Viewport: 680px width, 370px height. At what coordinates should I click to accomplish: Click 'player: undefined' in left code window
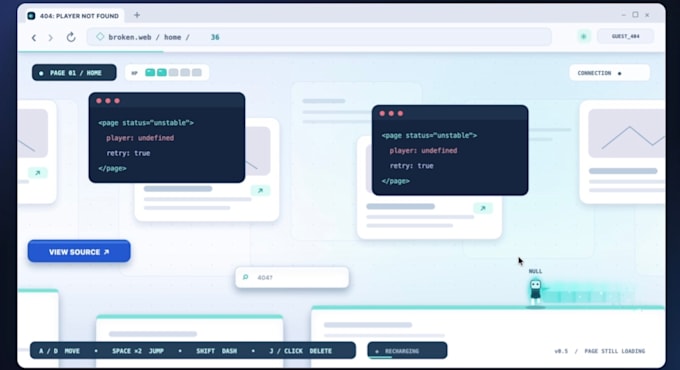pyautogui.click(x=140, y=138)
